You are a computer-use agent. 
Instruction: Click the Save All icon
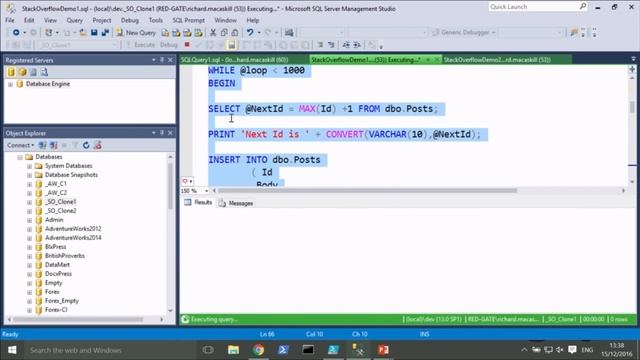pyautogui.click(x=105, y=32)
